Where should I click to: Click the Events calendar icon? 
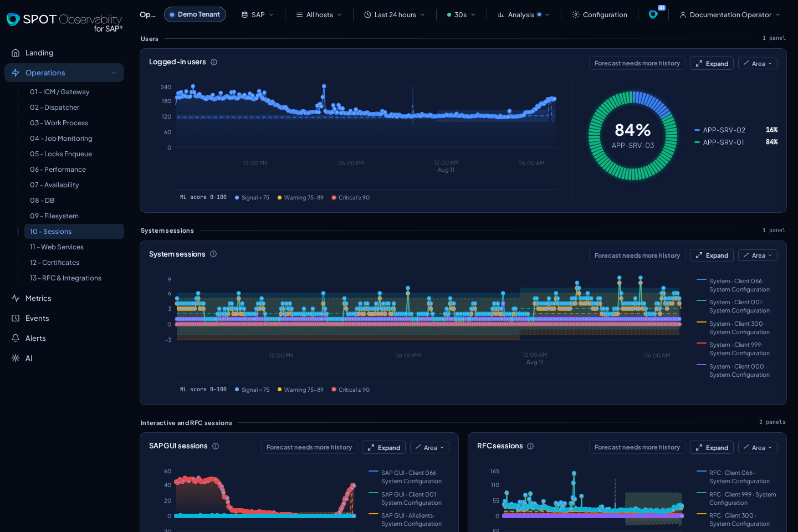(16, 318)
